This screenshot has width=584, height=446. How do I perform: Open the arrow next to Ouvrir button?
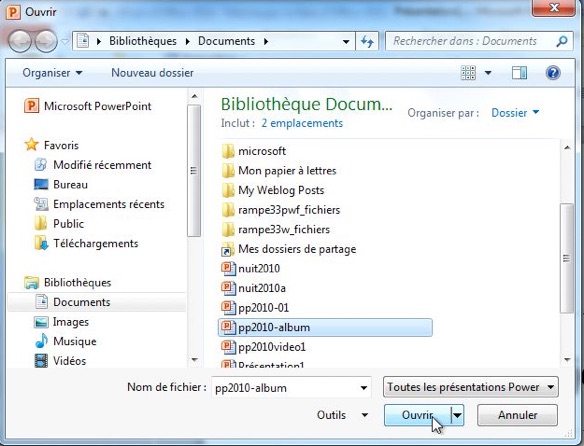coord(457,415)
